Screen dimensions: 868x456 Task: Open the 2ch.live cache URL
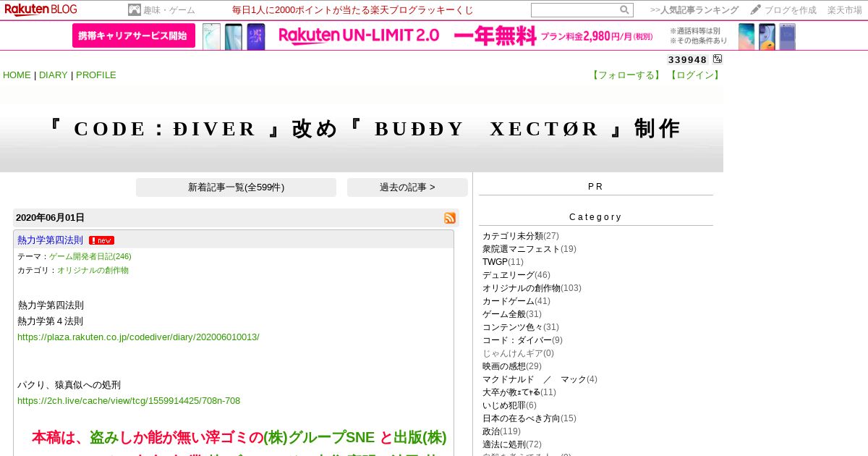[x=129, y=401]
